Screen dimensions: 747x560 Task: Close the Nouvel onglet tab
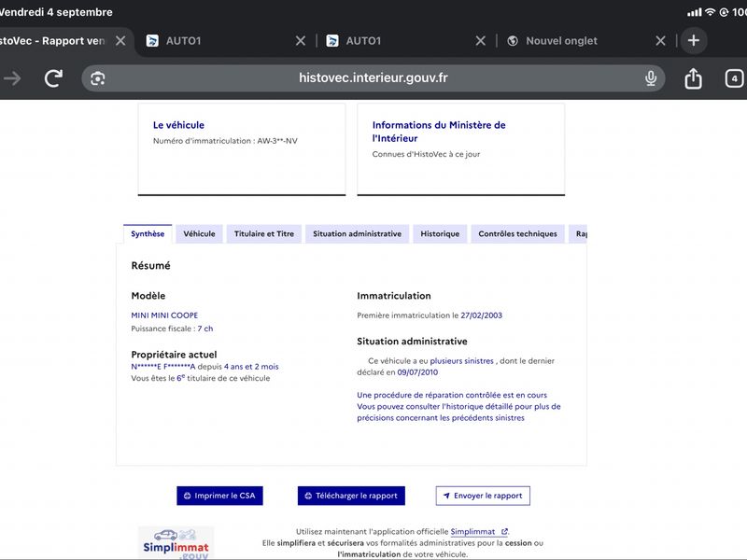pyautogui.click(x=660, y=41)
